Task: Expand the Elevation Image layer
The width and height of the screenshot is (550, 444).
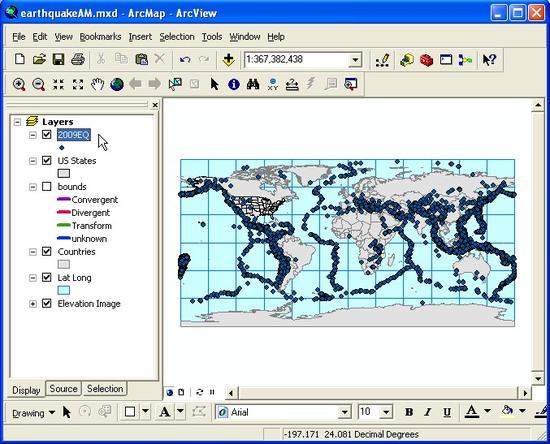Action: coord(33,304)
